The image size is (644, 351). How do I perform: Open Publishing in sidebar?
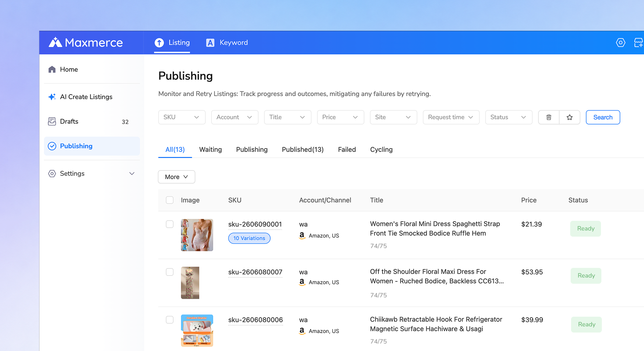pyautogui.click(x=92, y=146)
